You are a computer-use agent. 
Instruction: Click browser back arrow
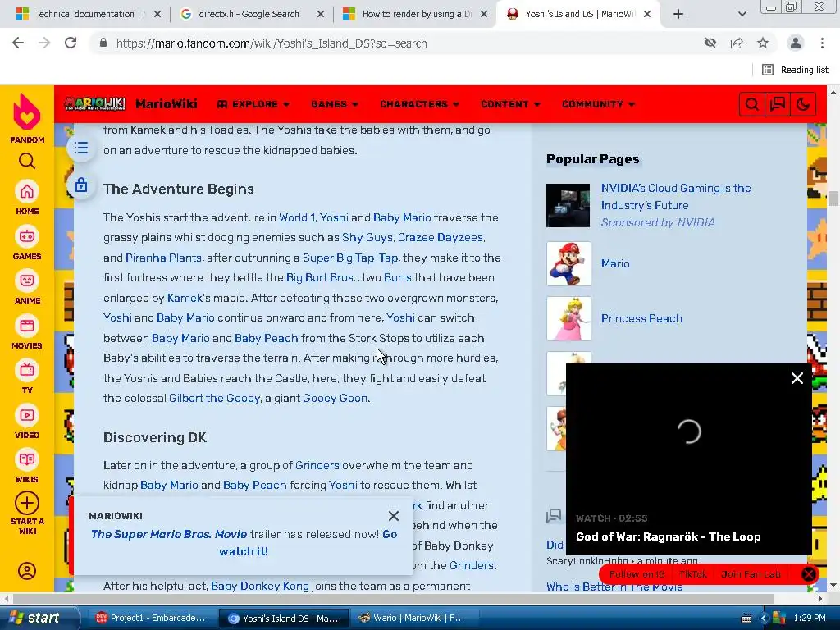point(18,43)
